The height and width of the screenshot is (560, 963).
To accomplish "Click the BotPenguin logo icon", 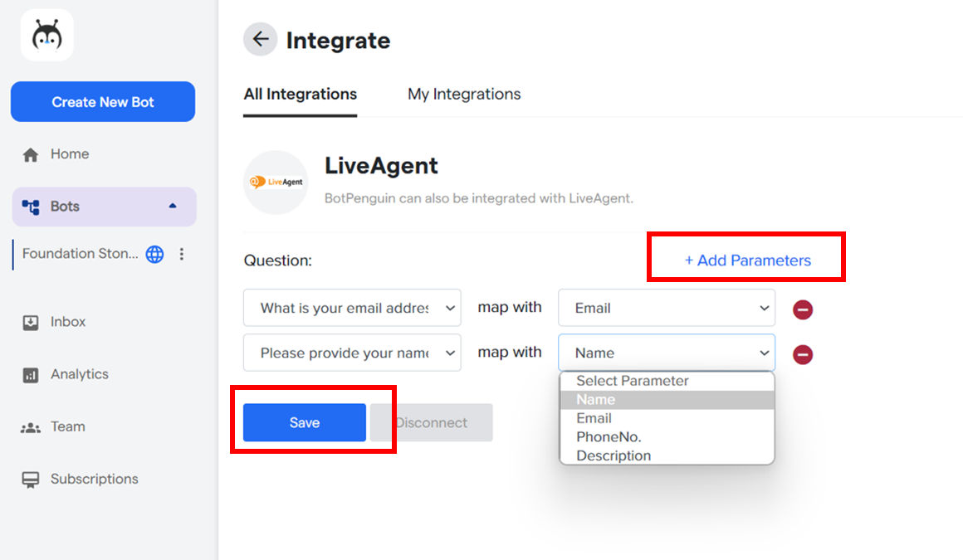I will 47,35.
